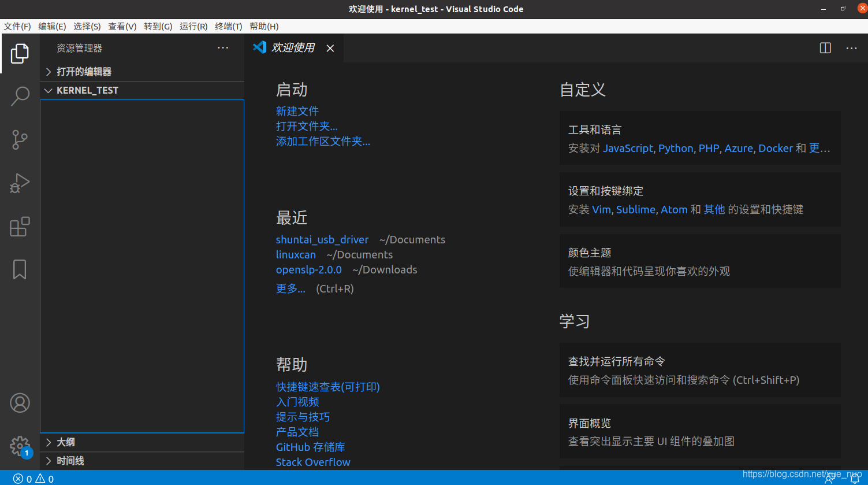
Task: Install Python language support link
Action: click(676, 148)
